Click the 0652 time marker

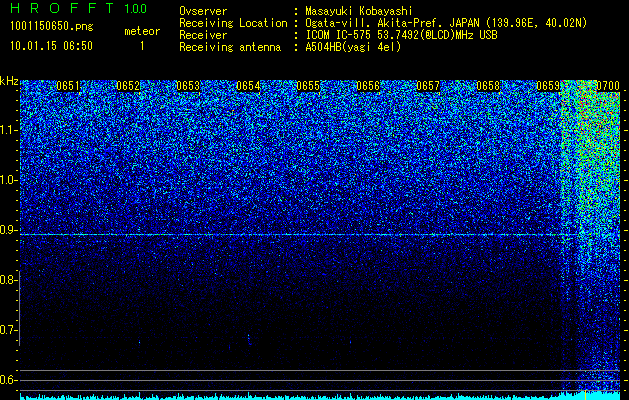[x=128, y=86]
